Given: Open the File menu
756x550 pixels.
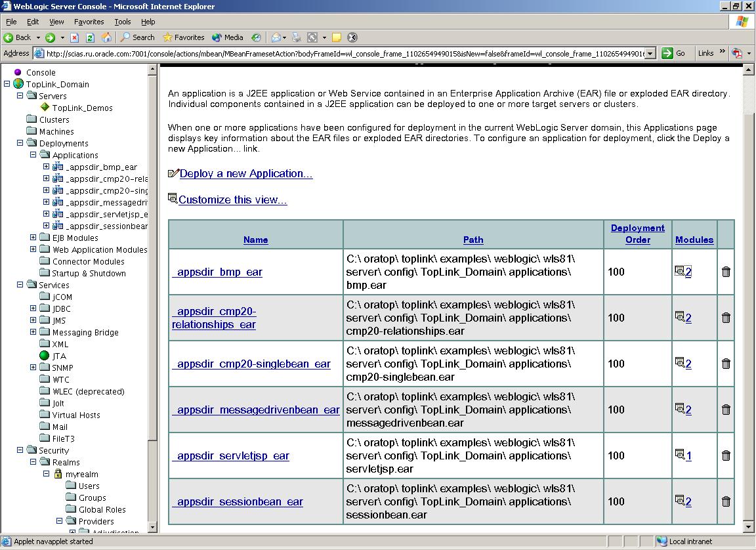Looking at the screenshot, I should tap(11, 22).
